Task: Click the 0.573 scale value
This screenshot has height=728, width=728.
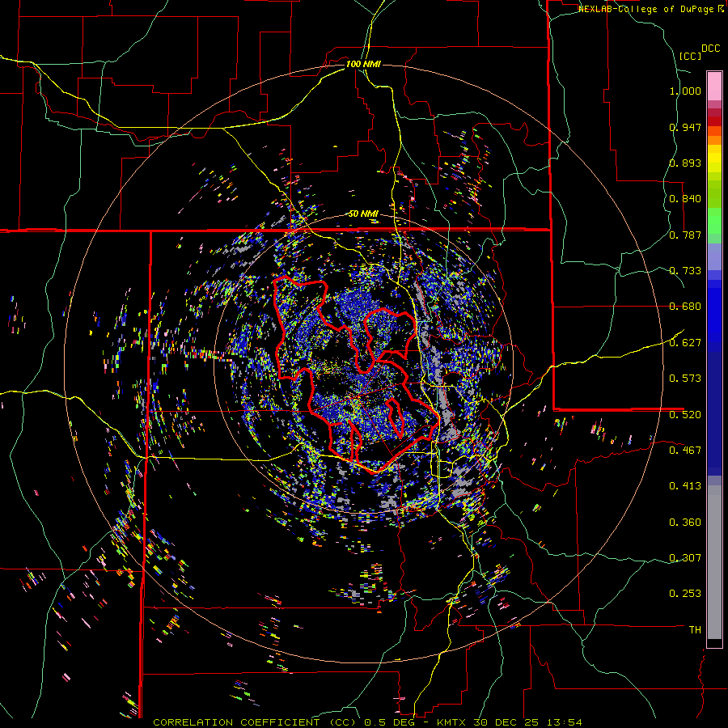Action: [685, 379]
